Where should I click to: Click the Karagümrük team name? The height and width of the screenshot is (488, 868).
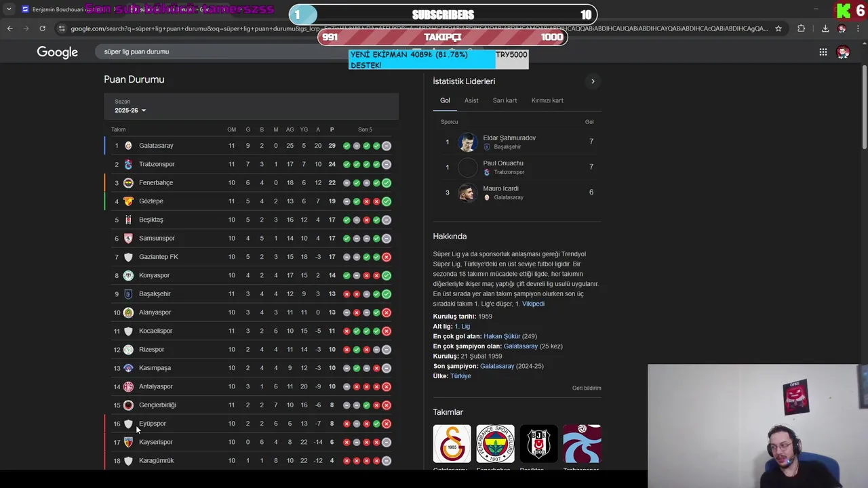[156, 461]
